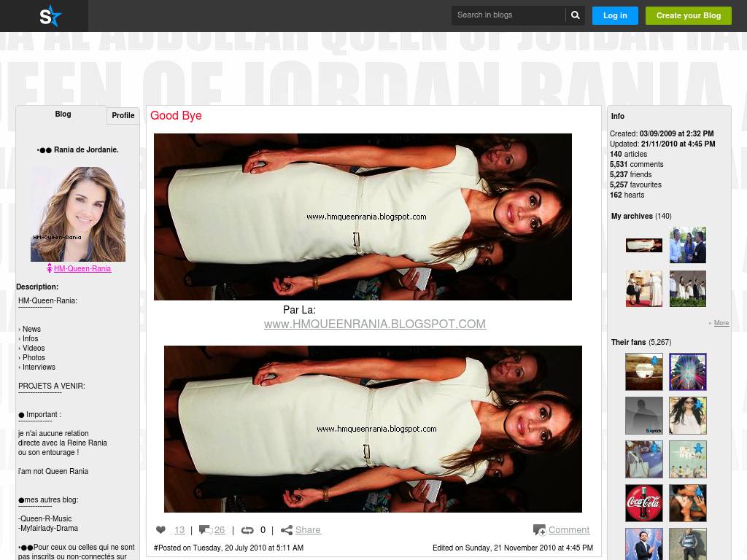Click '5,237 friends' in Info panel
This screenshot has height=560, width=747.
[x=631, y=175]
